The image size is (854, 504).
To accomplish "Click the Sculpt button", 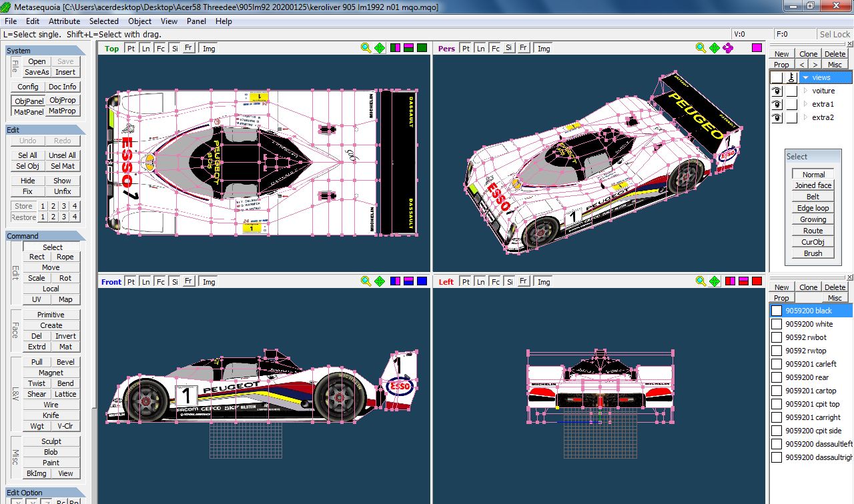I will click(x=51, y=441).
